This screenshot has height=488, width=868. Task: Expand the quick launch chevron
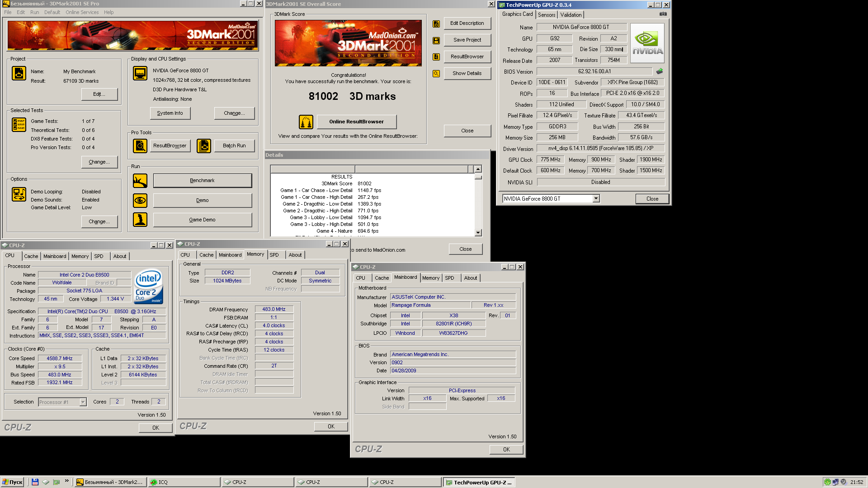coord(67,481)
